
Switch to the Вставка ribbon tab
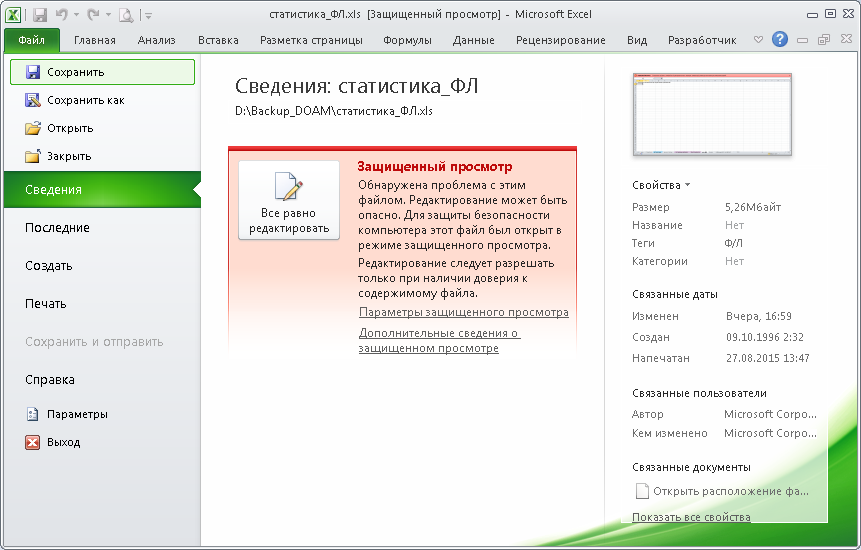tap(218, 40)
